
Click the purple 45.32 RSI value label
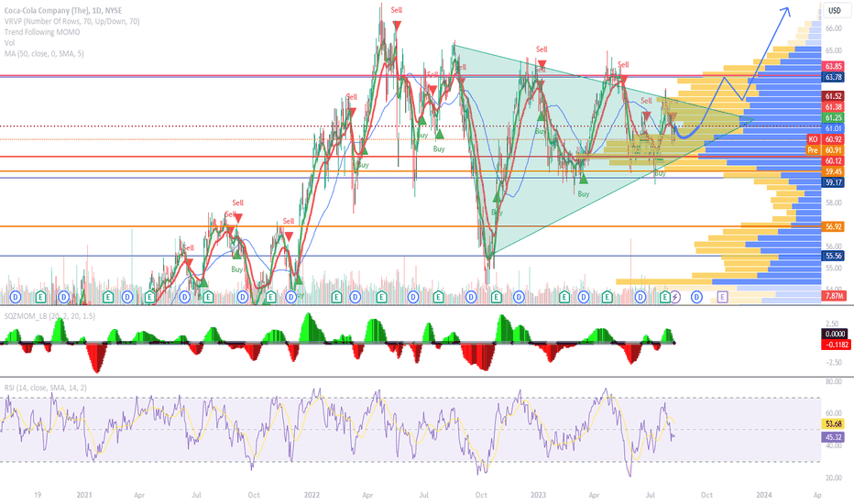833,437
